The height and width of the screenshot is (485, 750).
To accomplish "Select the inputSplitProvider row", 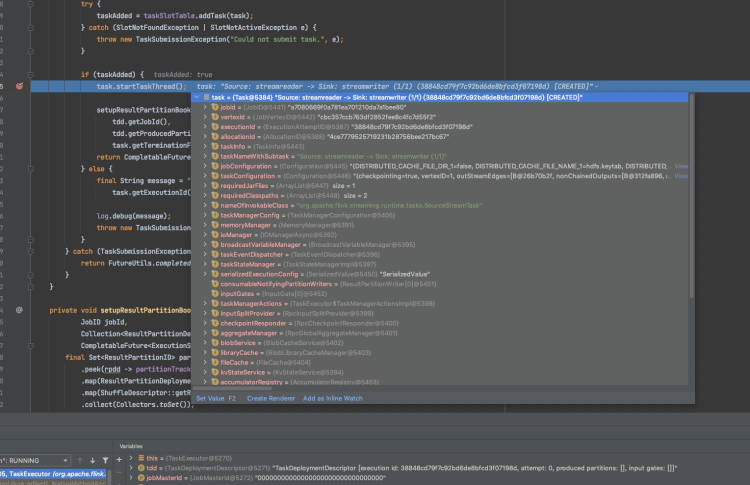I will click(x=440, y=313).
